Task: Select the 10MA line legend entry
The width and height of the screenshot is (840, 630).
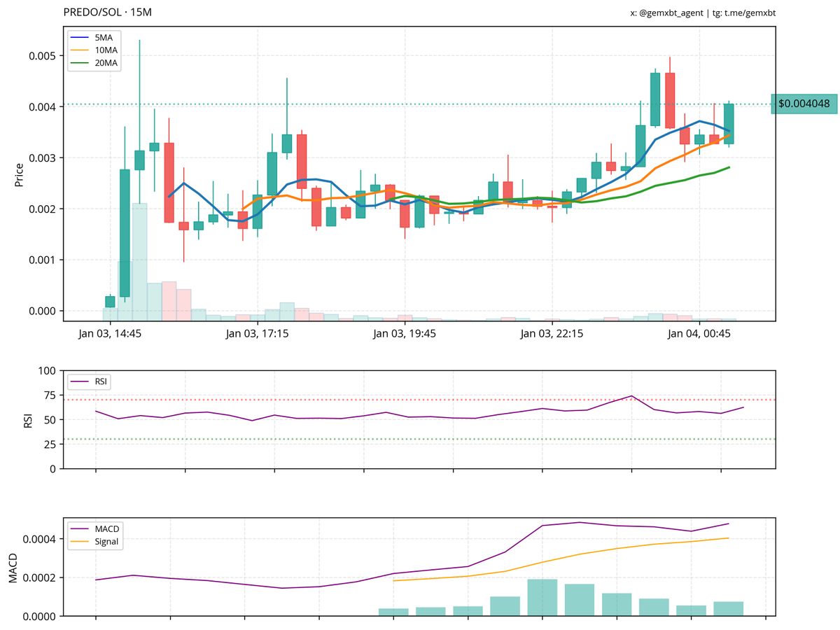Action: (x=100, y=49)
